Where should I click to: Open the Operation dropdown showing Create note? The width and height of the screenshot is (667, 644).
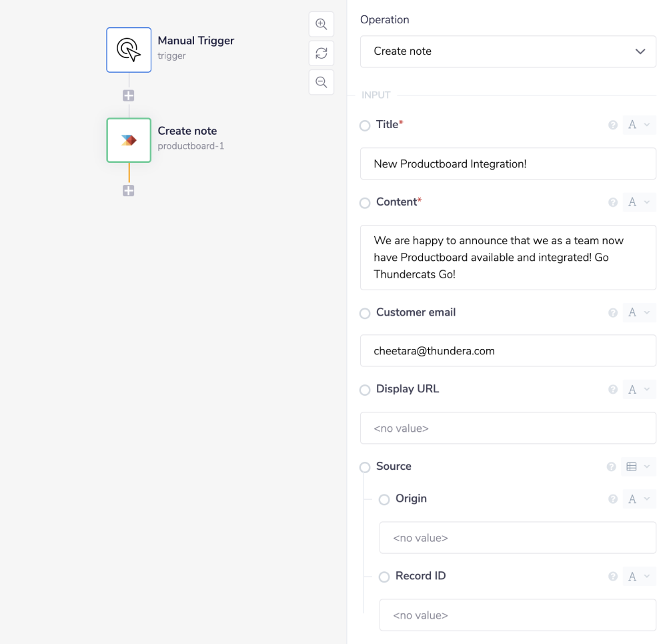pyautogui.click(x=508, y=51)
